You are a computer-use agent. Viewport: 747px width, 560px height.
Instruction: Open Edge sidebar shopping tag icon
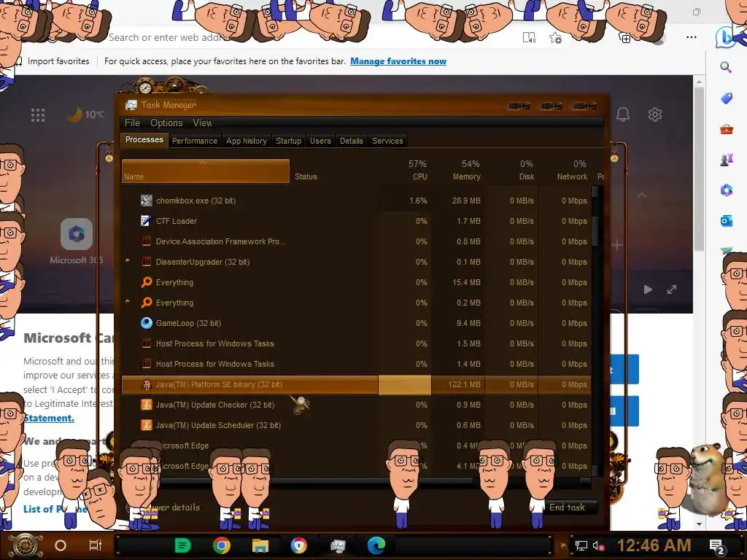[726, 98]
